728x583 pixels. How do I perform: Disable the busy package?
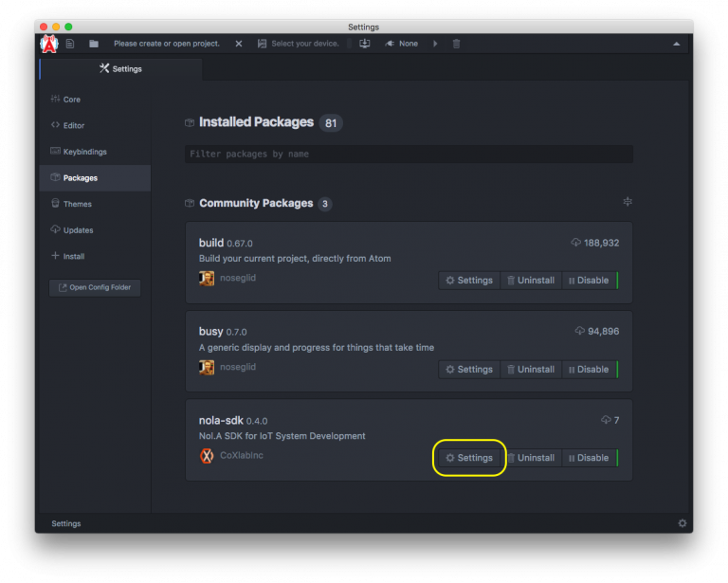coord(588,369)
